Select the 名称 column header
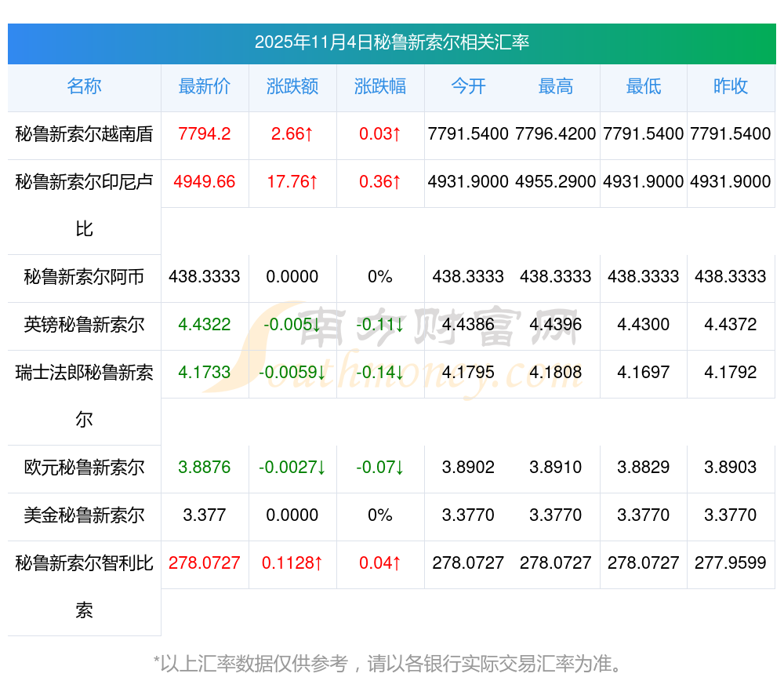The image size is (784, 688). pyautogui.click(x=84, y=86)
